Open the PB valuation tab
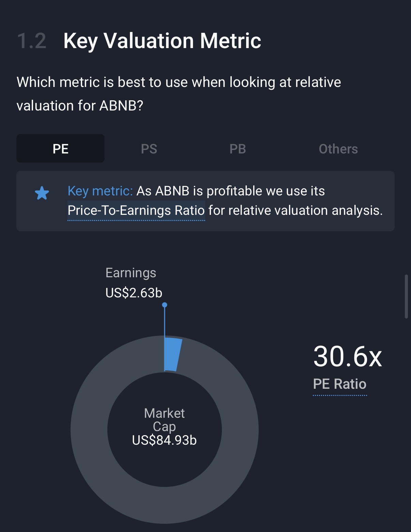Image resolution: width=411 pixels, height=532 pixels. tap(238, 149)
